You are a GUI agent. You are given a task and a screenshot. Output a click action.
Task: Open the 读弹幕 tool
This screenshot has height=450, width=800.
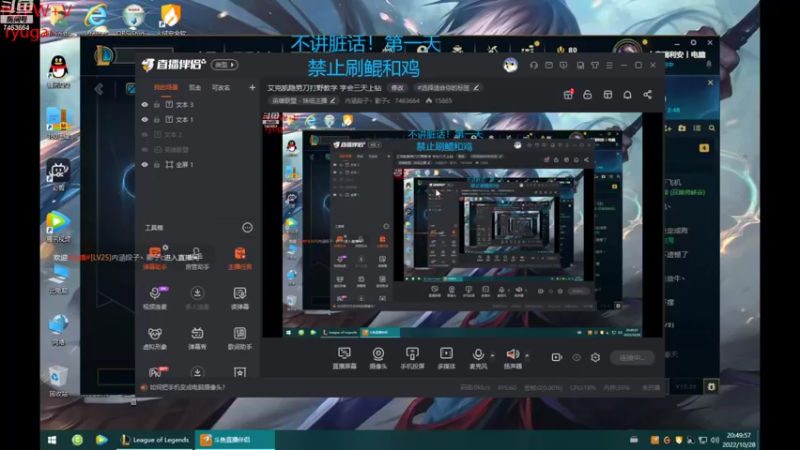point(240,298)
